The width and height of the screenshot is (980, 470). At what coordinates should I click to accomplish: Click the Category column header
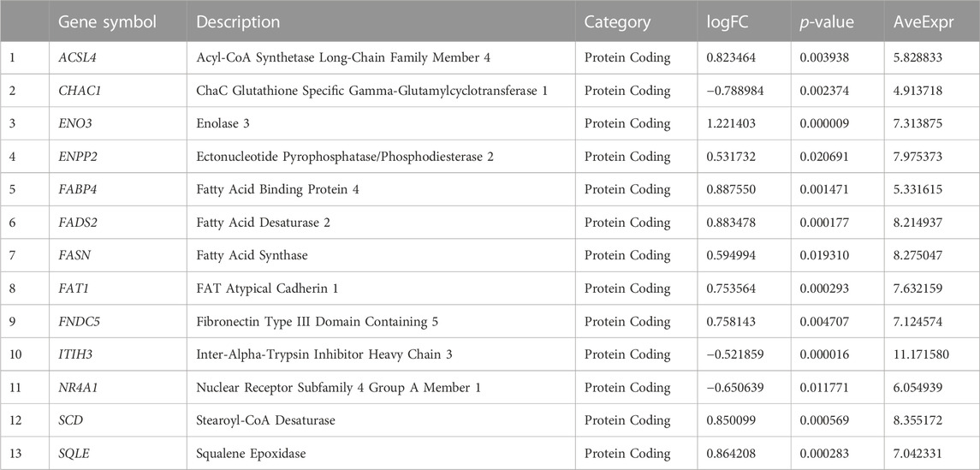[x=617, y=22]
